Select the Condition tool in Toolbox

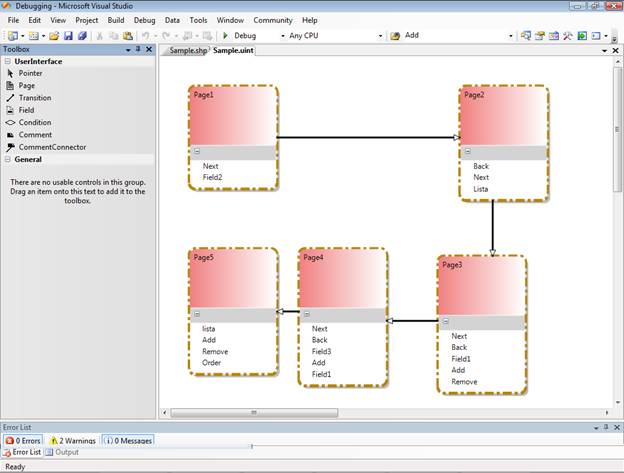pos(34,122)
